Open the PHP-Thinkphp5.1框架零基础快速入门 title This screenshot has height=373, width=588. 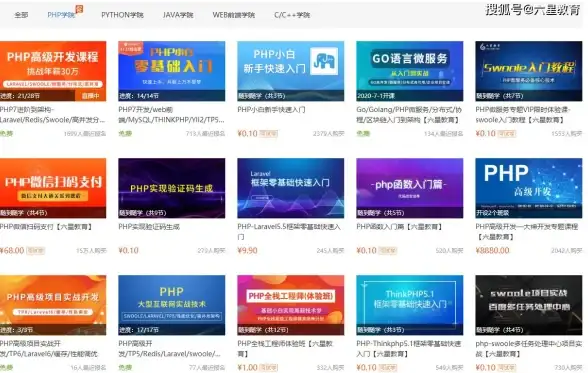click(x=408, y=349)
